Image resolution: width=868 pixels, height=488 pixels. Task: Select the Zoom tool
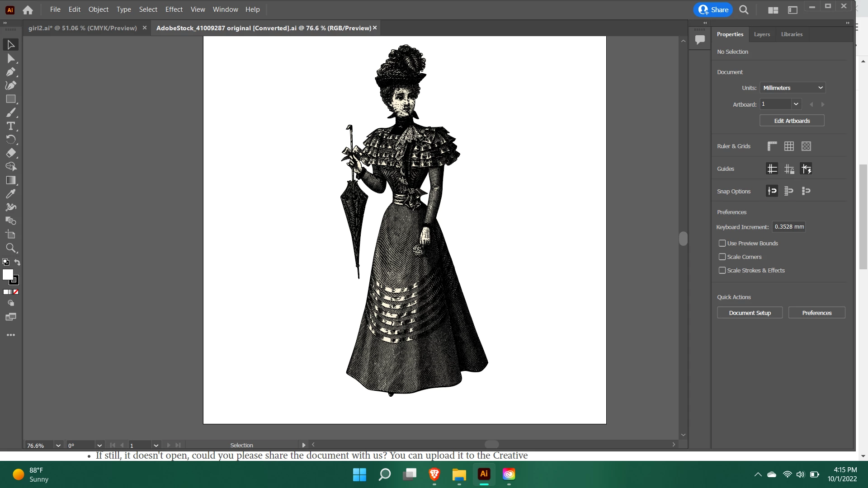(11, 248)
